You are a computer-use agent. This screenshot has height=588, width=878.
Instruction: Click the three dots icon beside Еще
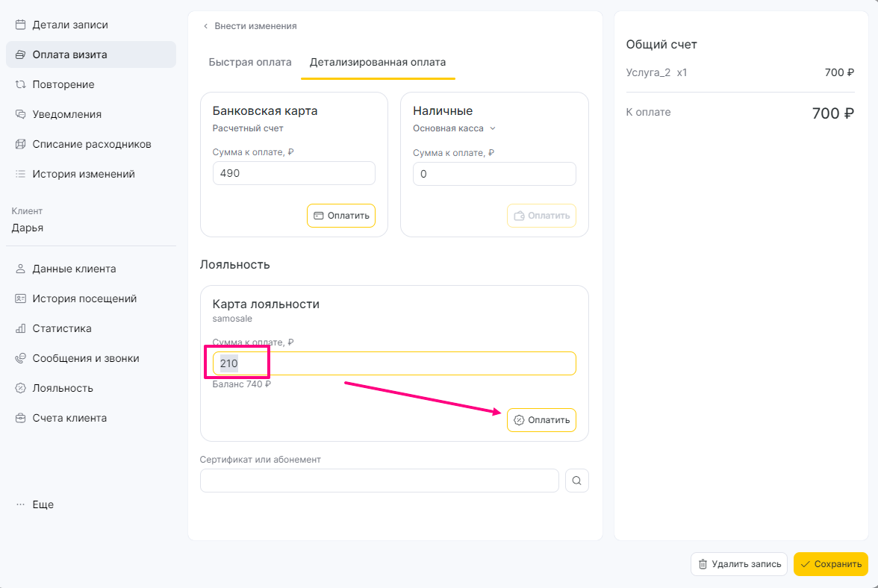[x=21, y=504]
